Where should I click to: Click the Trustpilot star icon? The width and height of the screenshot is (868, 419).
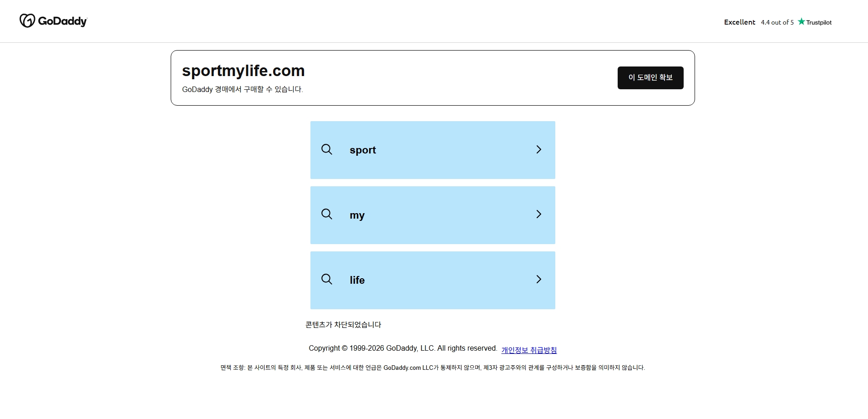coord(801,21)
